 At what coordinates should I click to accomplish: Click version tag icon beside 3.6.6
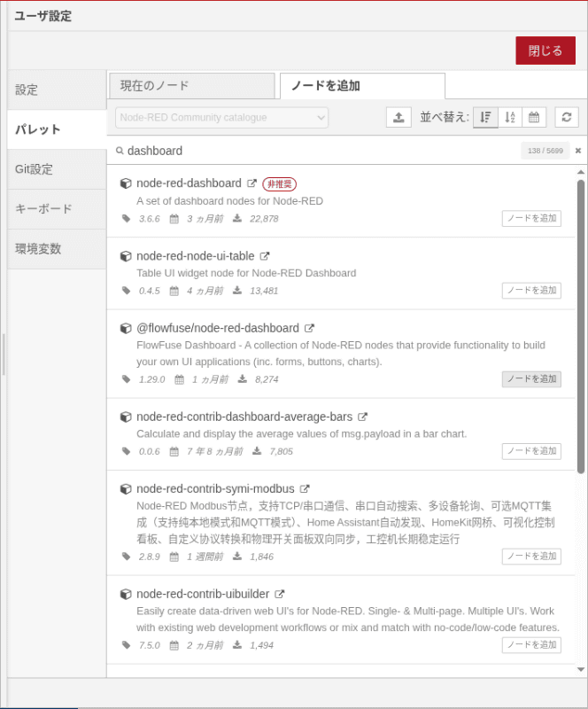(126, 218)
